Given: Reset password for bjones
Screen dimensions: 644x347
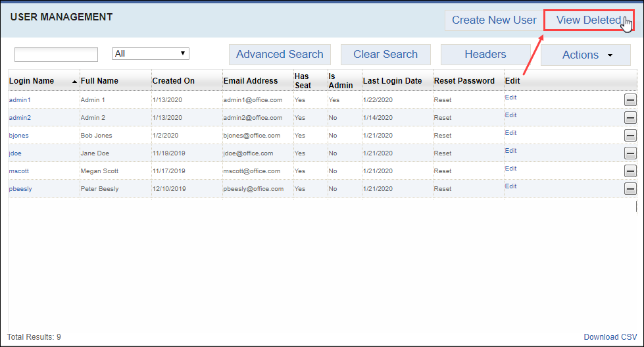Looking at the screenshot, I should coord(442,135).
